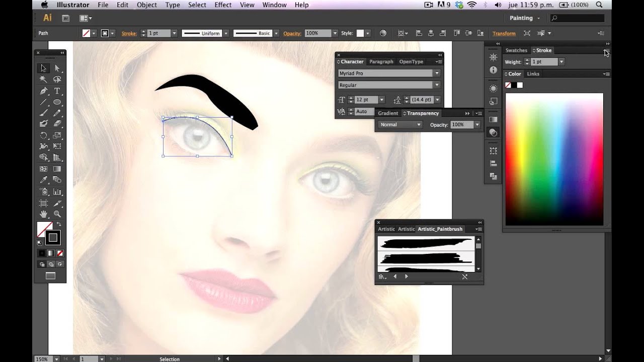The image size is (644, 362).
Task: Set paint mode to None
Action: pyautogui.click(x=60, y=253)
